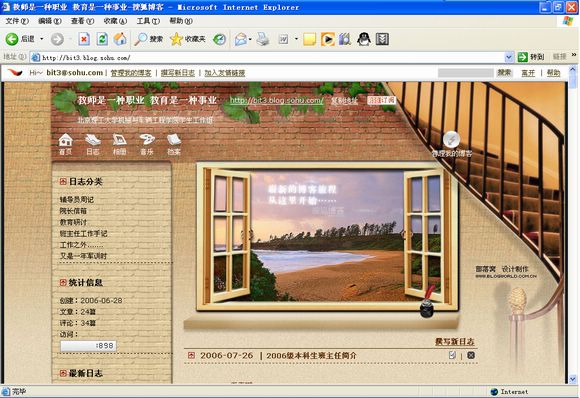Open the Mail button dropdown arrow
580x398 pixels.
coord(250,39)
